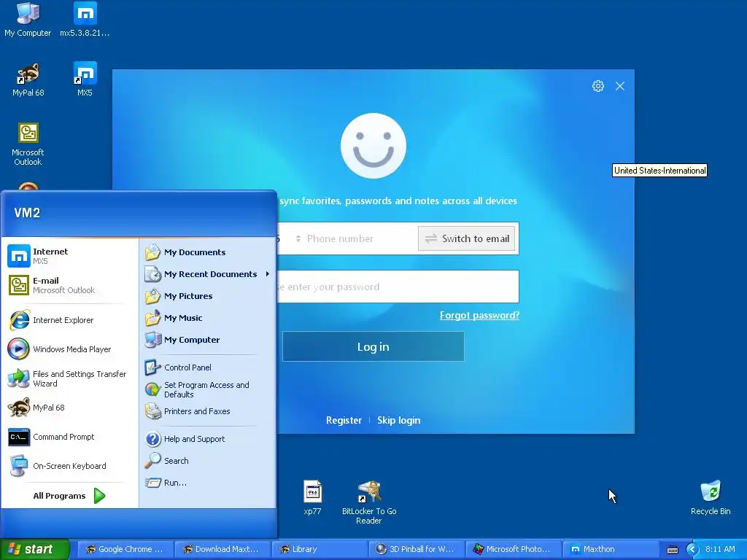747x560 pixels.
Task: Open xp77 file on desktop
Action: (x=312, y=497)
